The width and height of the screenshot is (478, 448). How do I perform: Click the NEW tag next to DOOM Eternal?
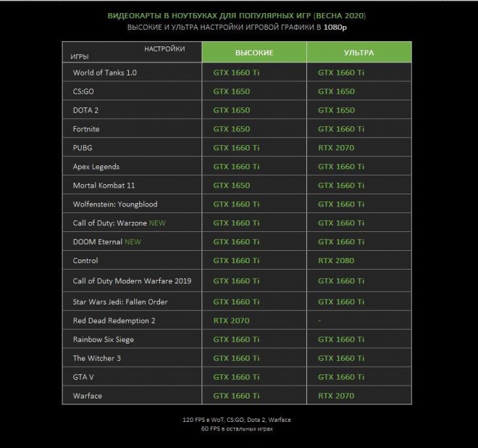(133, 242)
